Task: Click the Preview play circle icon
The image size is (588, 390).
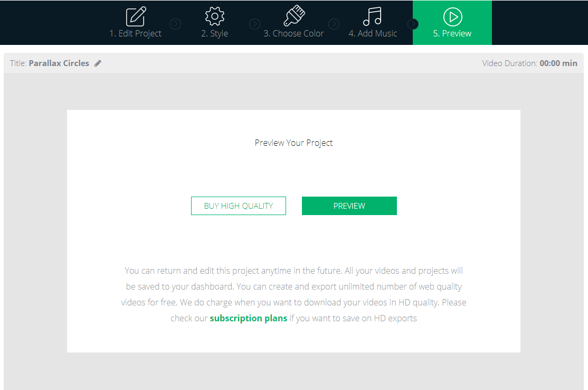Action: pos(453,17)
